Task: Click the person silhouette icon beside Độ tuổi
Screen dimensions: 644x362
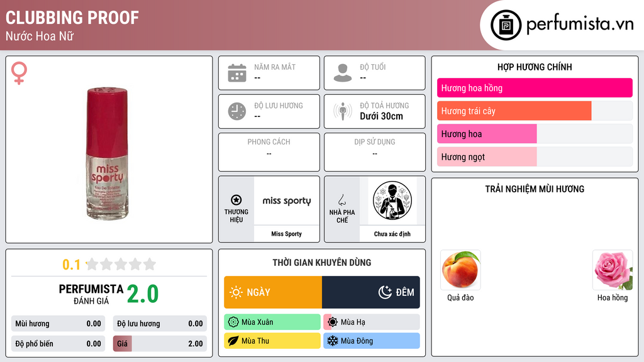Action: [343, 73]
